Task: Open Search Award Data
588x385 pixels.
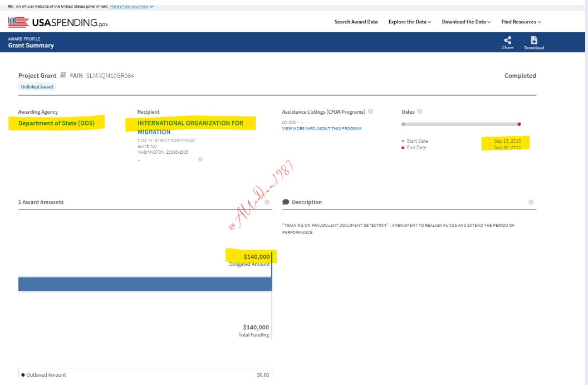Action: [x=356, y=22]
